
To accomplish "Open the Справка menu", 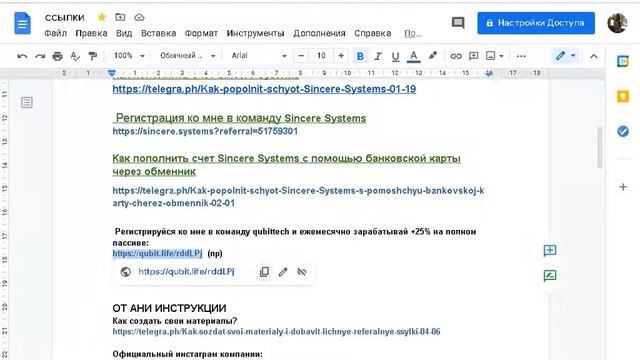I will point(373,33).
